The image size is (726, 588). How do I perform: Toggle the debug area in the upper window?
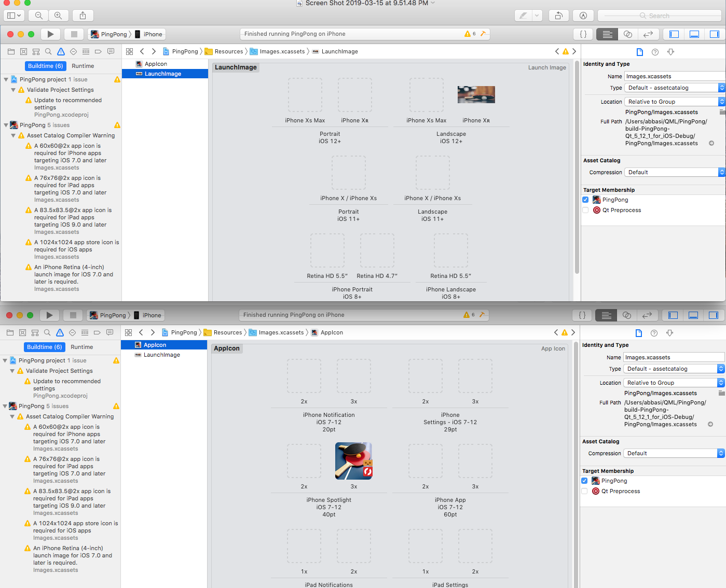click(694, 34)
